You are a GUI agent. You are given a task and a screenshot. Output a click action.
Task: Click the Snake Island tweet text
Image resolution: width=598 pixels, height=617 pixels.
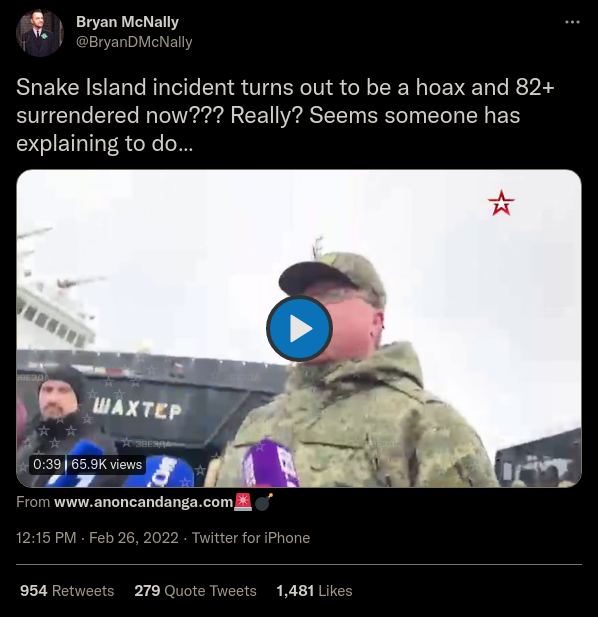pos(285,115)
